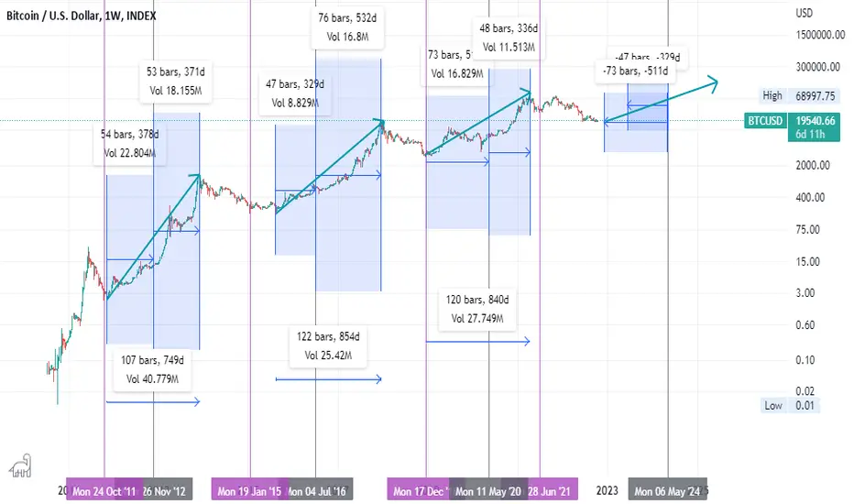Image resolution: width=854 pixels, height=504 pixels.
Task: Click the TradingView dinosaur logo icon
Action: (x=21, y=466)
